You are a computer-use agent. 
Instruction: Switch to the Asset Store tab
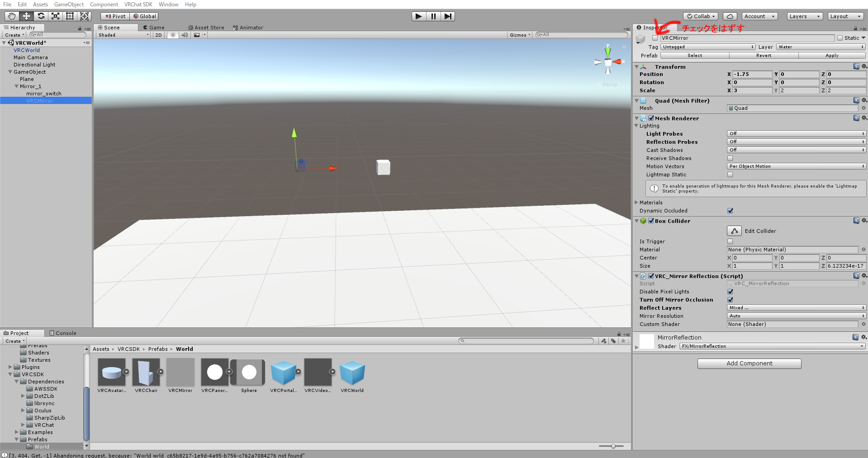coord(206,28)
